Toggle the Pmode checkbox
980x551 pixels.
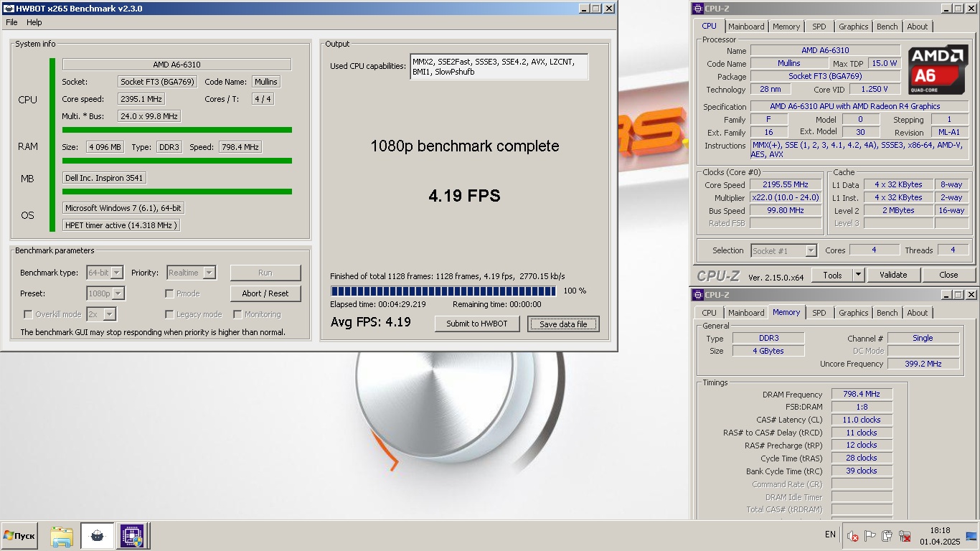(169, 293)
